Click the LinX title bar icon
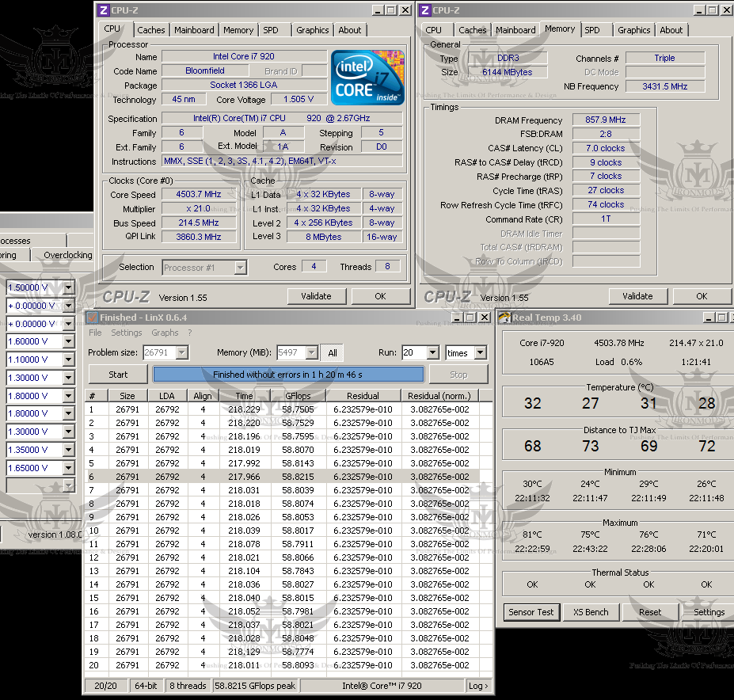The height and width of the screenshot is (700, 734). coord(92,318)
